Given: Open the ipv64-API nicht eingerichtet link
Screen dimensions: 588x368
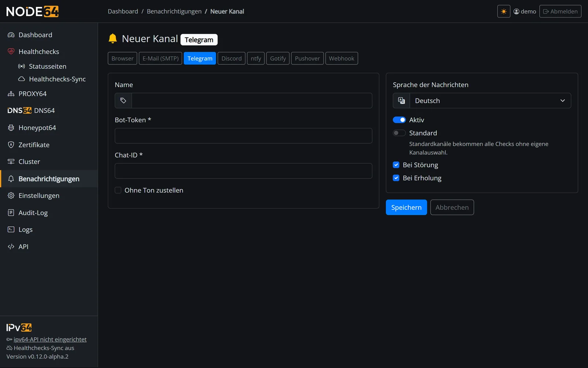Looking at the screenshot, I should pyautogui.click(x=50, y=339).
